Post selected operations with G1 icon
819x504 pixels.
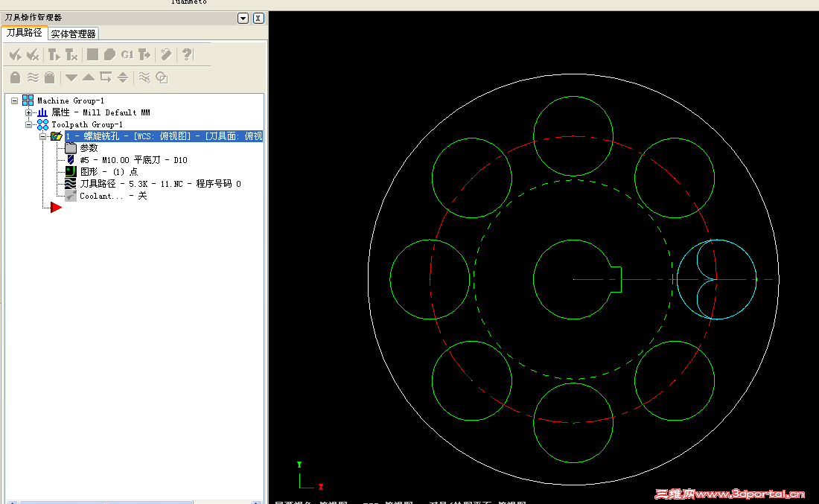127,54
